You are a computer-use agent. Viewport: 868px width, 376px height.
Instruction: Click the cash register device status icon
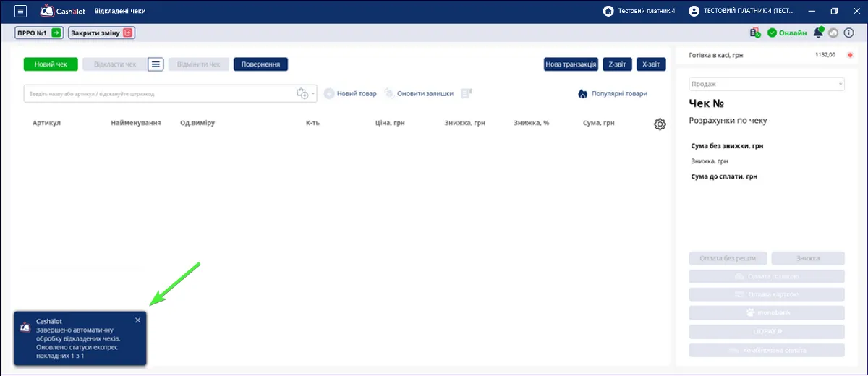(x=755, y=33)
